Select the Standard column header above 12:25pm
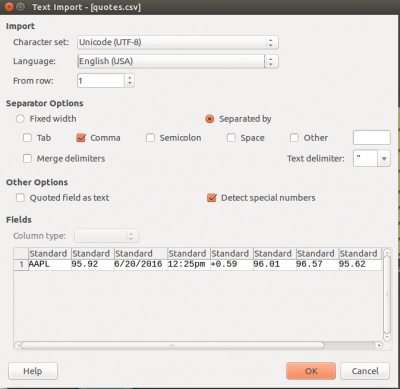400x389 pixels. pyautogui.click(x=189, y=254)
